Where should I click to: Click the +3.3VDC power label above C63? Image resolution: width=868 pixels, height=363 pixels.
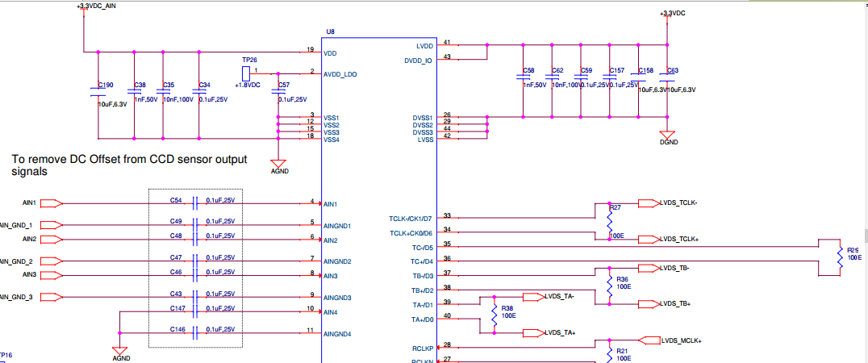673,13
